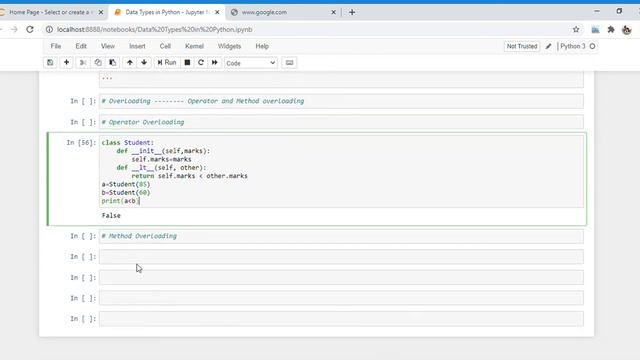Image resolution: width=640 pixels, height=360 pixels.
Task: Click inside the class Student code cell
Action: coord(341,171)
